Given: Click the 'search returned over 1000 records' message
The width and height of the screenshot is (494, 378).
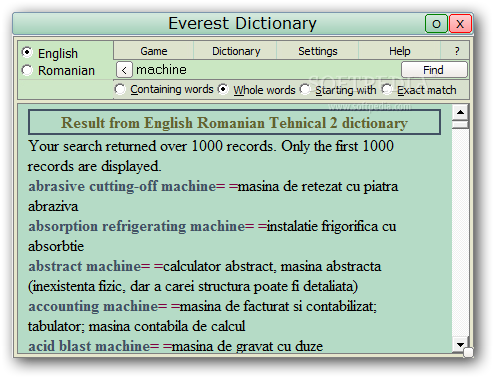Looking at the screenshot, I should pyautogui.click(x=211, y=156).
